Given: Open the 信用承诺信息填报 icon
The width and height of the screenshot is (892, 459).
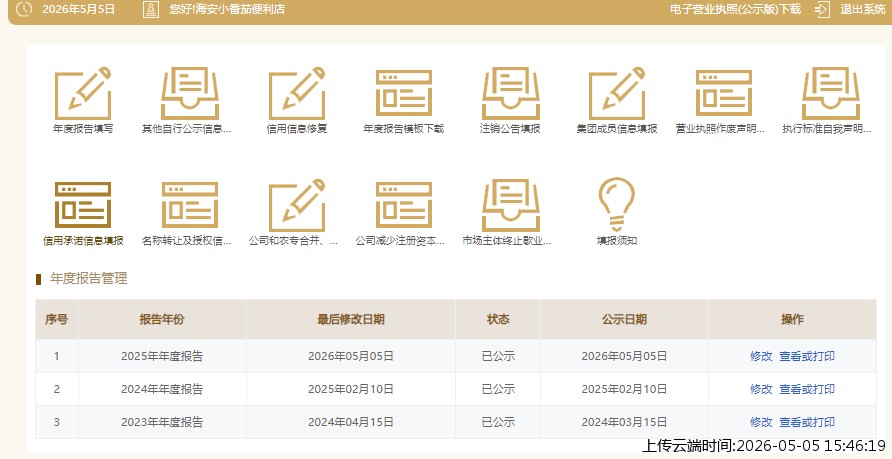Looking at the screenshot, I should coord(83,205).
